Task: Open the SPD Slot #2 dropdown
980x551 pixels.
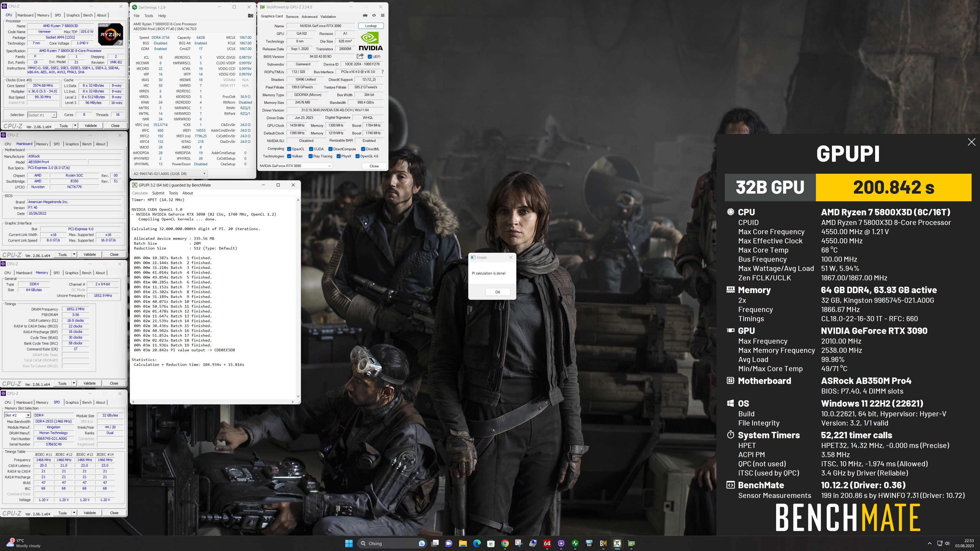Action: pos(17,415)
